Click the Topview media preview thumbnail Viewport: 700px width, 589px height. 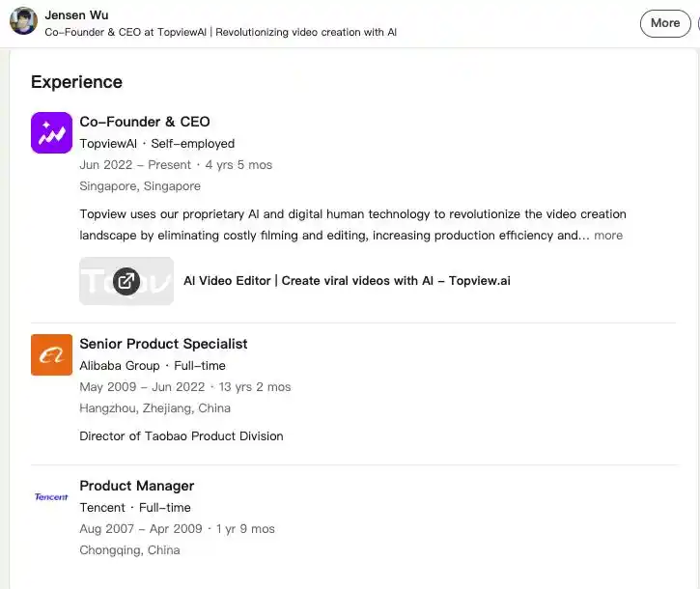[x=126, y=281]
